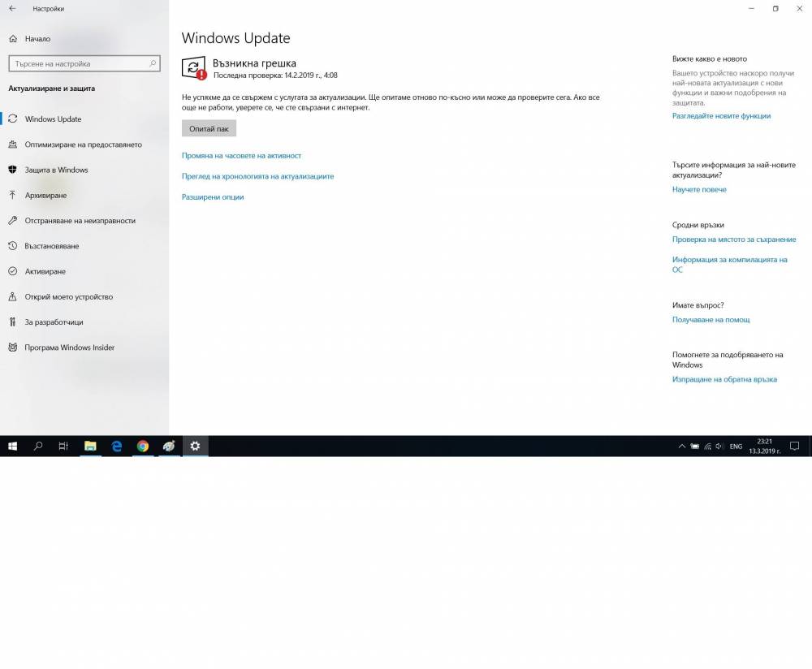Open File Explorer from taskbar
Screen dimensions: 812x669
tap(90, 446)
